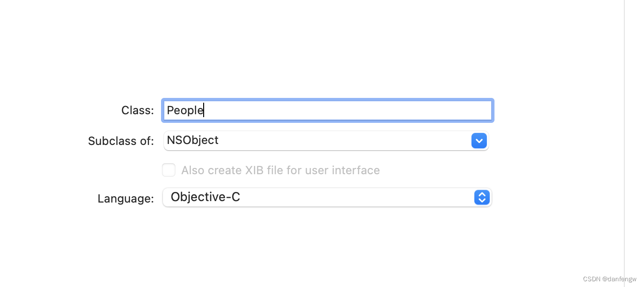Enable the XIB file checkbox
This screenshot has width=644, height=287.
coord(169,170)
